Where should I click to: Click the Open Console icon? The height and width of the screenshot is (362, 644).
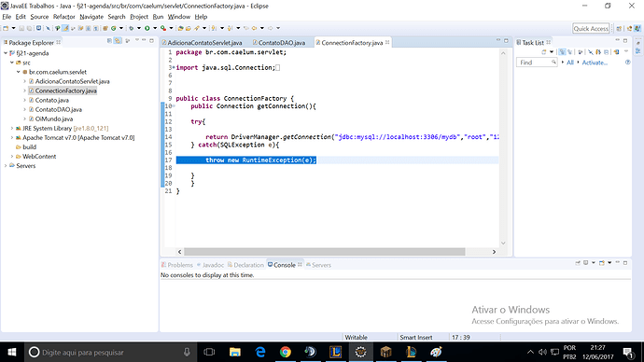pyautogui.click(x=602, y=263)
